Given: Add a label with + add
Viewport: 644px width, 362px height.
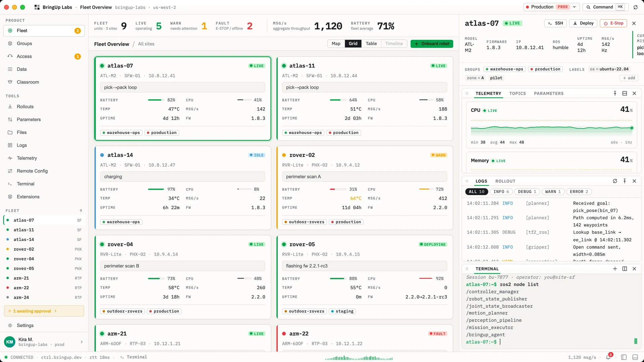Looking at the screenshot, I should tap(629, 78).
